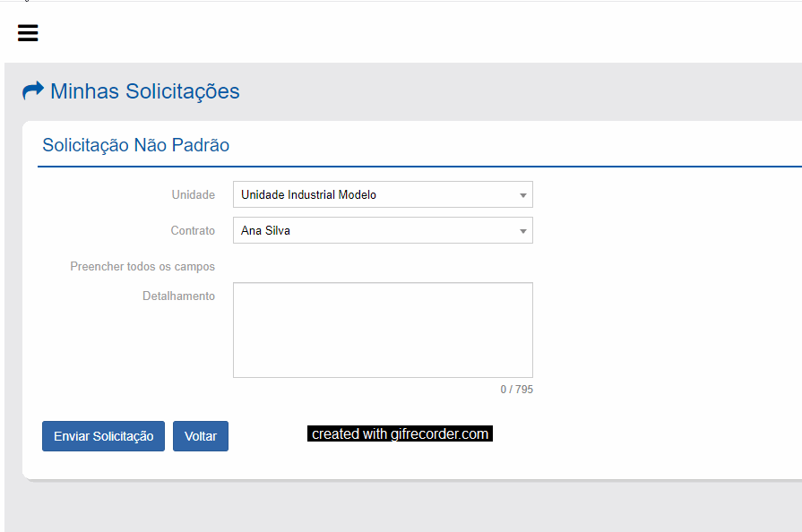Open the hamburger navigation menu
Image resolution: width=802 pixels, height=532 pixels.
(x=28, y=33)
